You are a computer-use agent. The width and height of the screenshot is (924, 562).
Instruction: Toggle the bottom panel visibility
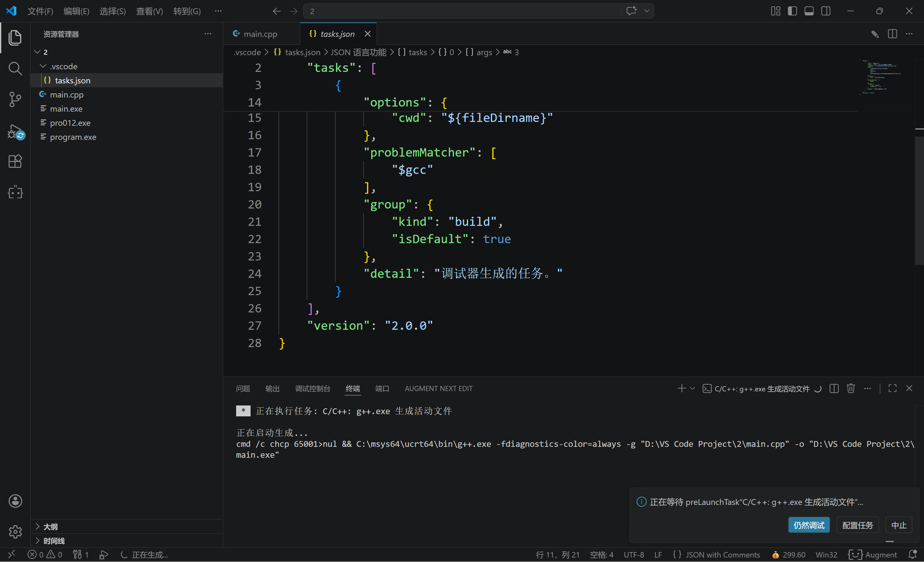pyautogui.click(x=809, y=11)
